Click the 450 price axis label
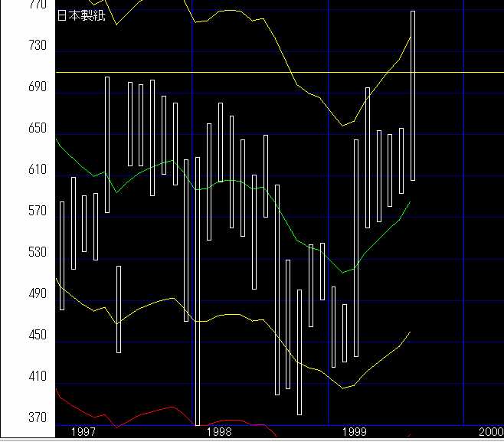Image resolution: width=504 pixels, height=442 pixels. coord(37,336)
